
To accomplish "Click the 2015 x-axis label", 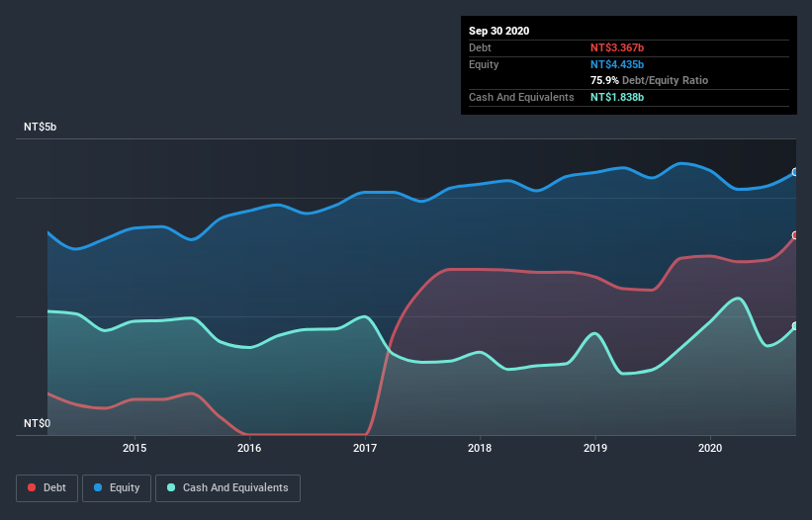I will [x=135, y=448].
